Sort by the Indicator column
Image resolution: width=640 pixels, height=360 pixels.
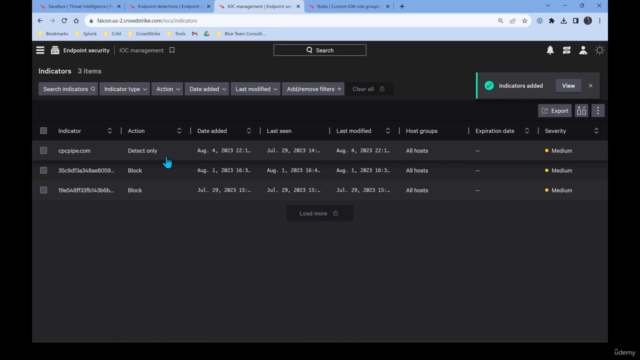coord(110,131)
